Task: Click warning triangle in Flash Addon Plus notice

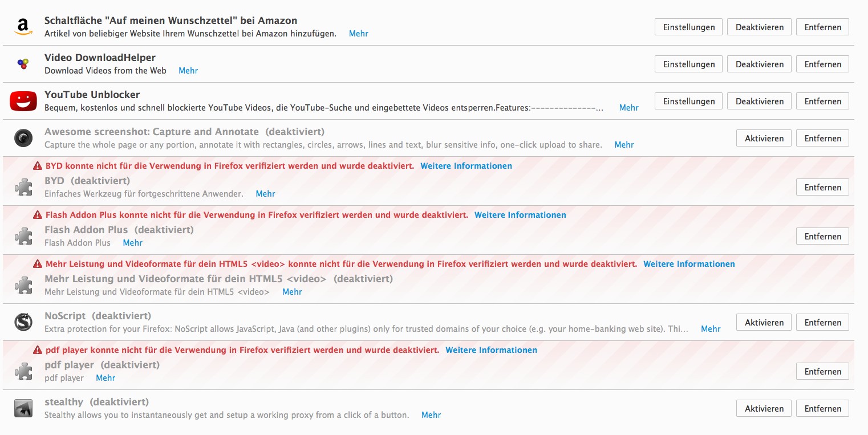Action: 38,215
